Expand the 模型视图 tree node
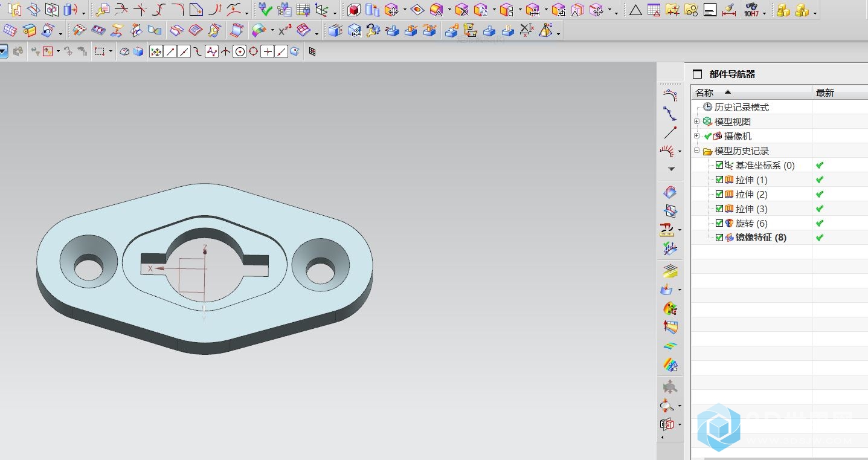Screen dimensions: 868x460 697,121
